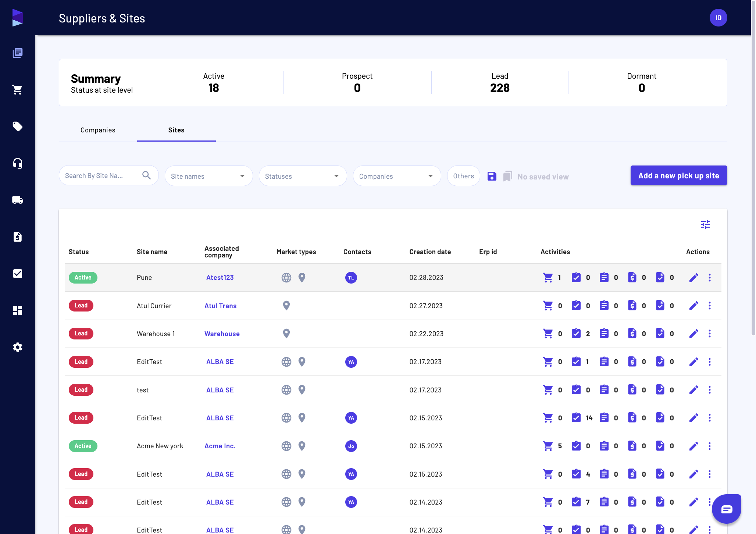Open the Atest123 company link
756x534 pixels.
220,278
